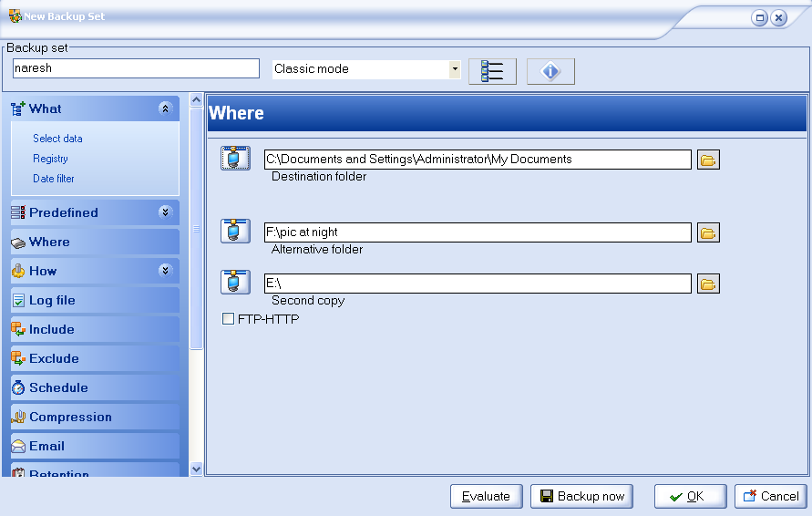
Task: Click the Evaluate button
Action: 487,496
